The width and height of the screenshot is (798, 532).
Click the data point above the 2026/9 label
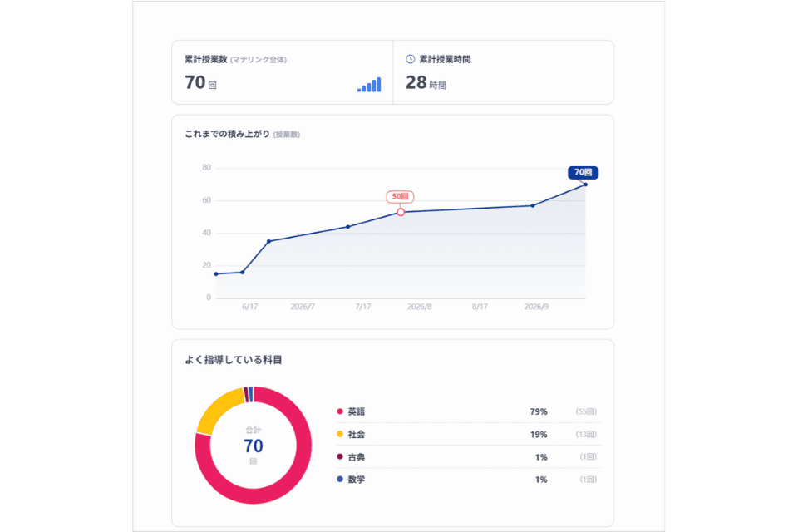point(533,205)
